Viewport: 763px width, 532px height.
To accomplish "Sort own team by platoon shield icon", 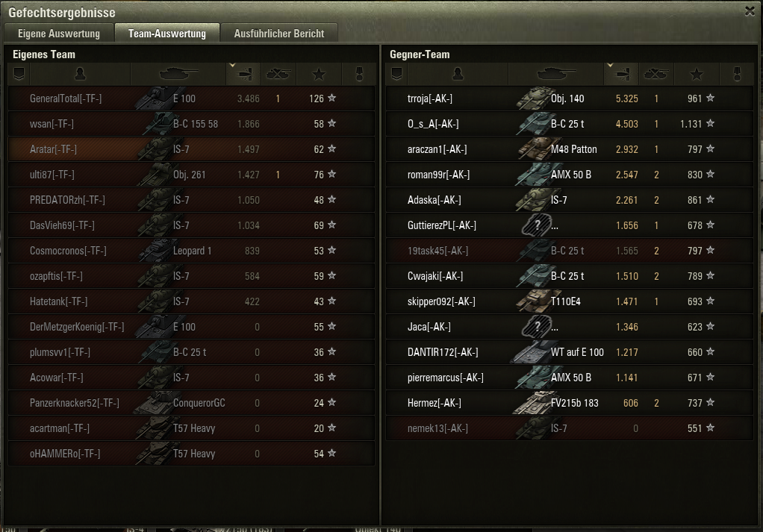I will (19, 74).
